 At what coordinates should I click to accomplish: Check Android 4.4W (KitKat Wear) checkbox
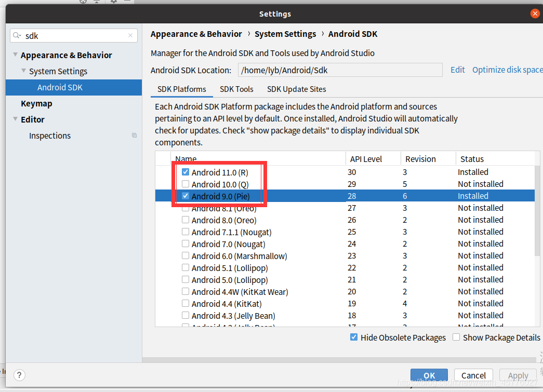(x=186, y=291)
